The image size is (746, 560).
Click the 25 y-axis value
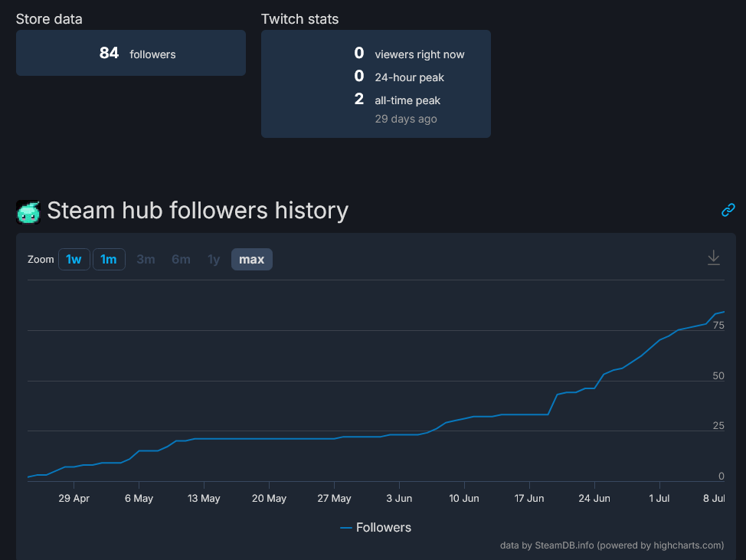[x=718, y=426]
